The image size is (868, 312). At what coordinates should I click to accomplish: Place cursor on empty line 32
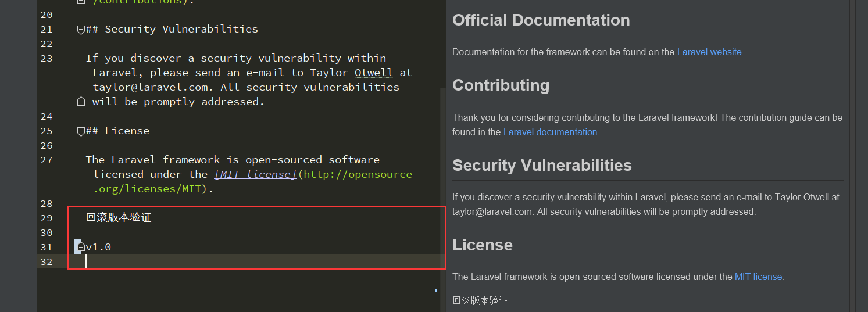click(262, 261)
